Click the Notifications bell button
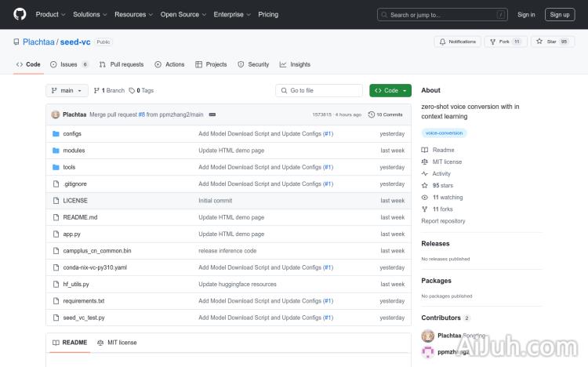Image resolution: width=588 pixels, height=367 pixels. click(x=458, y=42)
